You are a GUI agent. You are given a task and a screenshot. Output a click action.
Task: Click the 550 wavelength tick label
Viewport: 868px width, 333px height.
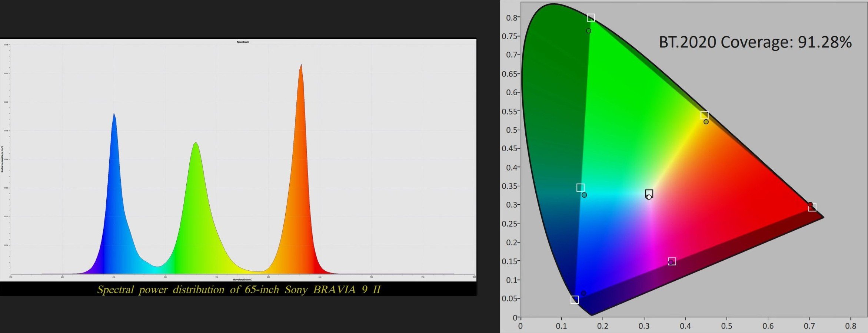click(217, 277)
